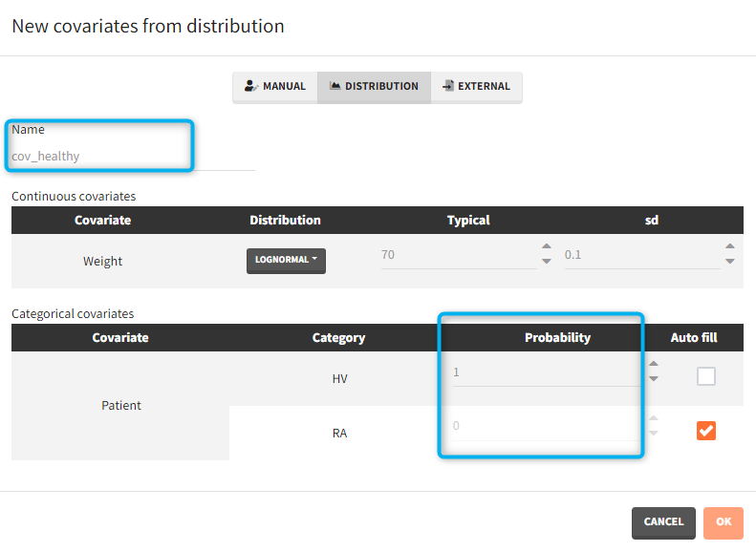756x552 pixels.
Task: Decrease the Weight sd value
Action: click(x=730, y=262)
